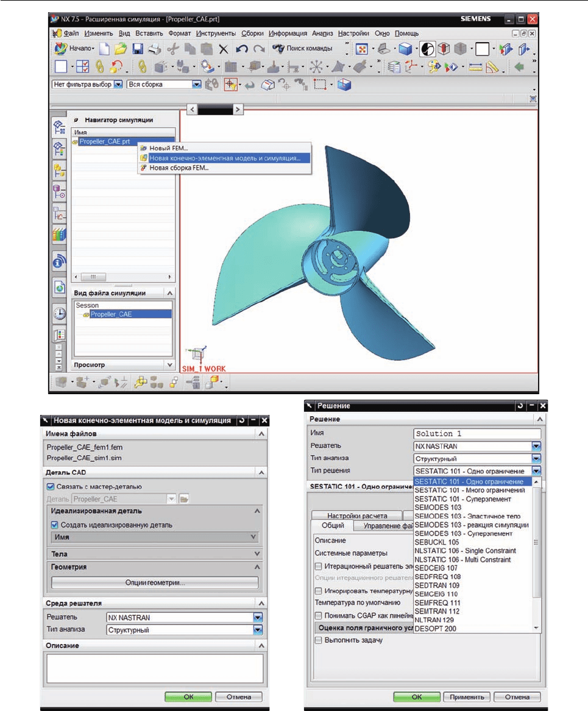
Task: Switch to the Настройки расчета tab
Action: tap(357, 515)
